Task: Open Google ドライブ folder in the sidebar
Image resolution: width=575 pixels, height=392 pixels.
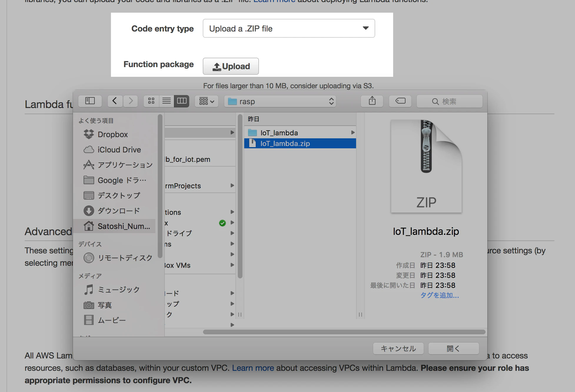Action: pos(115,180)
